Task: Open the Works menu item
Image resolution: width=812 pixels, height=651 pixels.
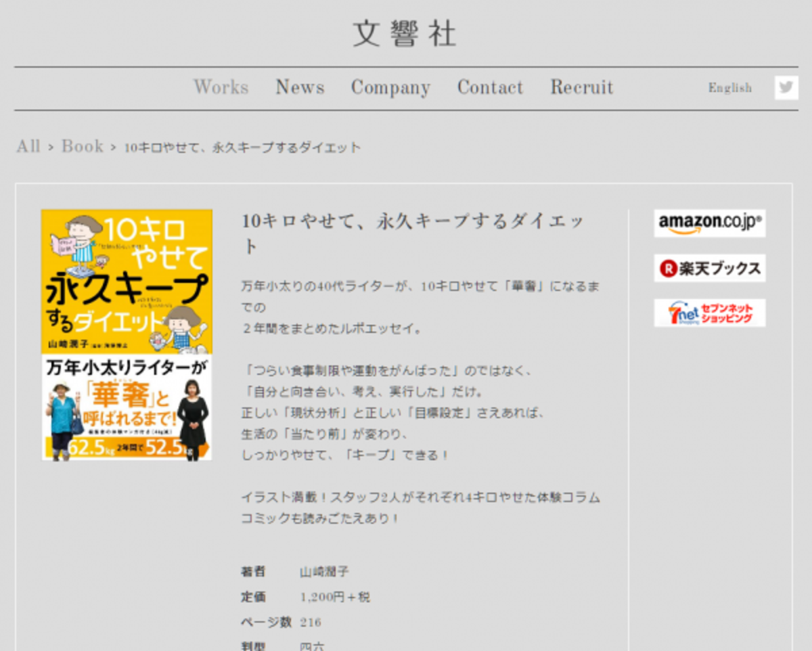Action: pos(221,87)
